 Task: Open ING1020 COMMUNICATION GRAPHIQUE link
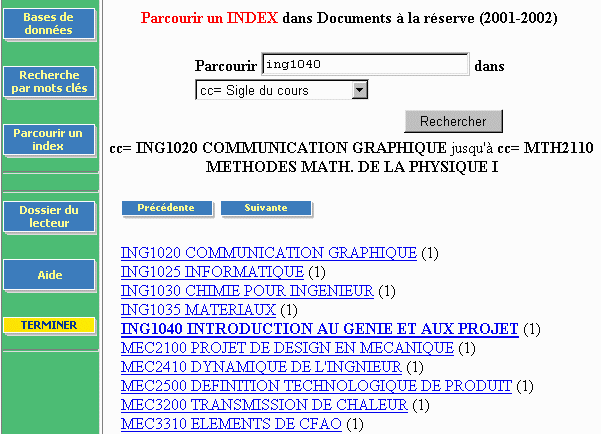269,253
